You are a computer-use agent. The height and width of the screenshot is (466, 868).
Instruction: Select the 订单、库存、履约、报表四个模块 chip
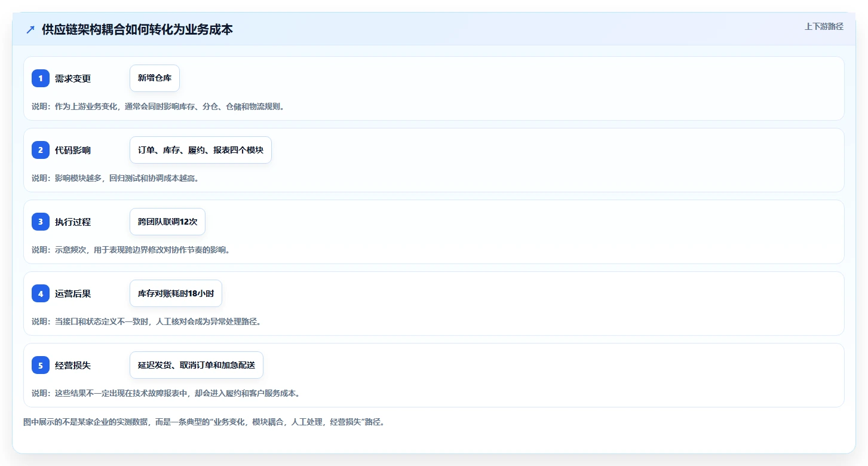[201, 150]
